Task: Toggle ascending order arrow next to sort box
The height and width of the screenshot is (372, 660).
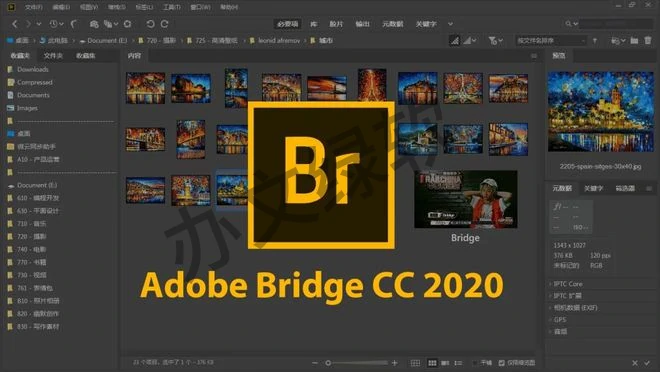Action: coord(595,40)
